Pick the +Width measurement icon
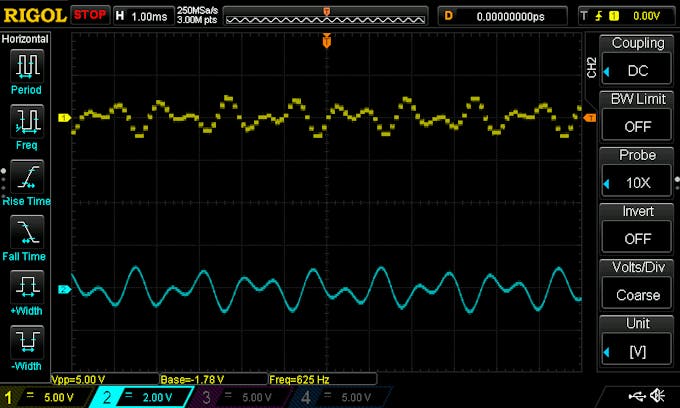This screenshot has height=408, width=680. [x=25, y=293]
